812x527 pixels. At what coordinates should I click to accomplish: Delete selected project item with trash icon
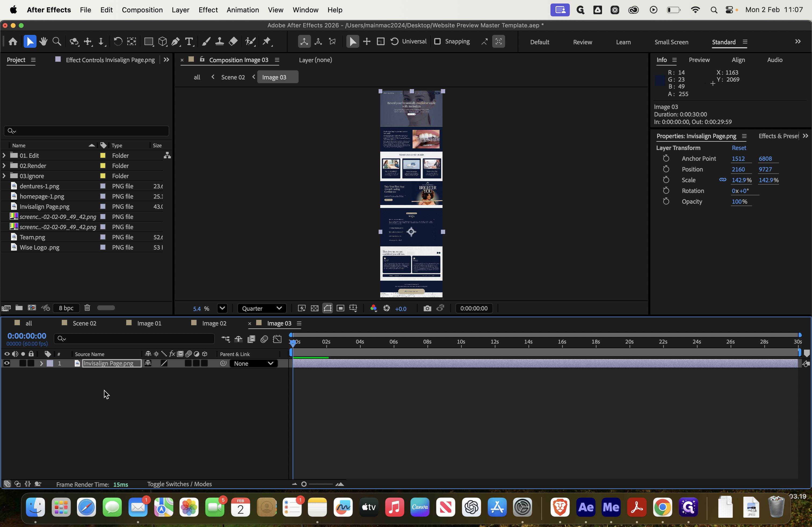click(87, 308)
